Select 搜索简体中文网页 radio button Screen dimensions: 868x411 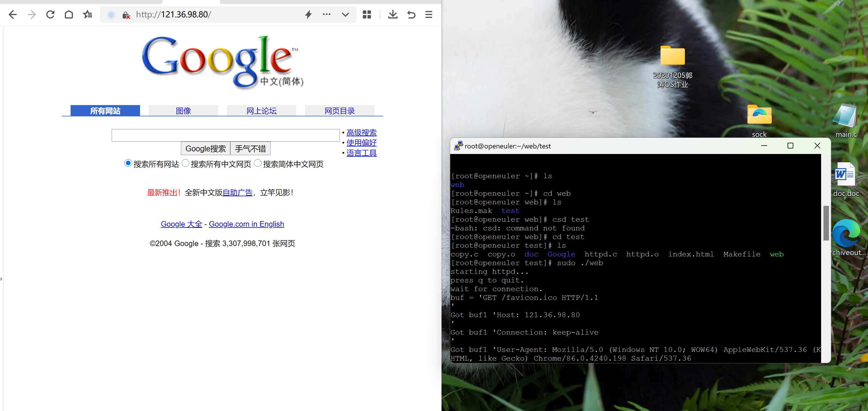(258, 163)
